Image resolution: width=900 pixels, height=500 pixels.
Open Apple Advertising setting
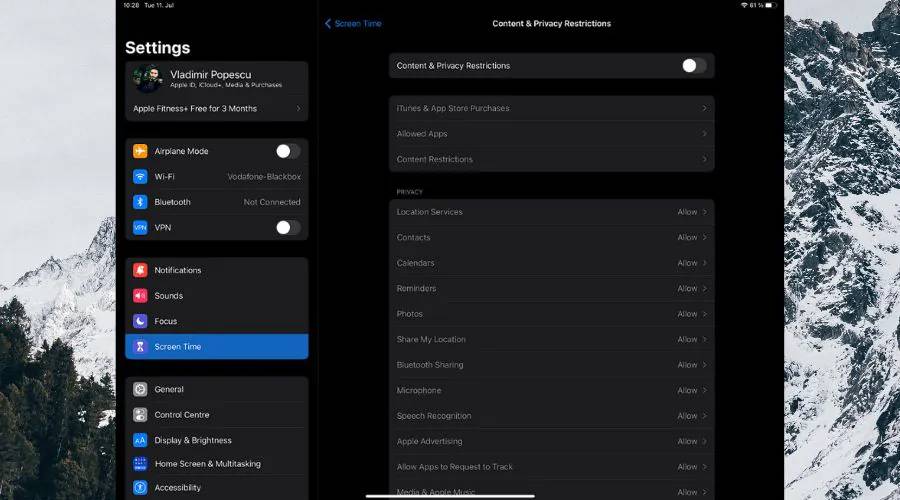(552, 441)
